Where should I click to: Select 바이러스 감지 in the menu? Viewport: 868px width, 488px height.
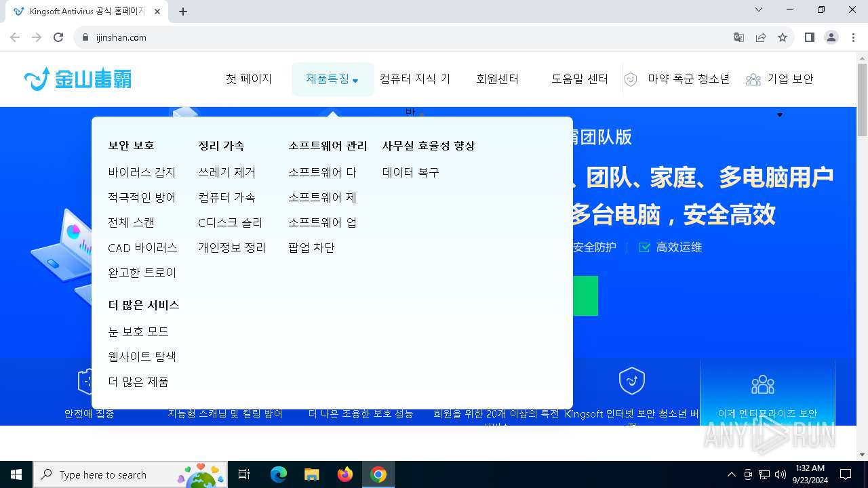click(x=142, y=173)
